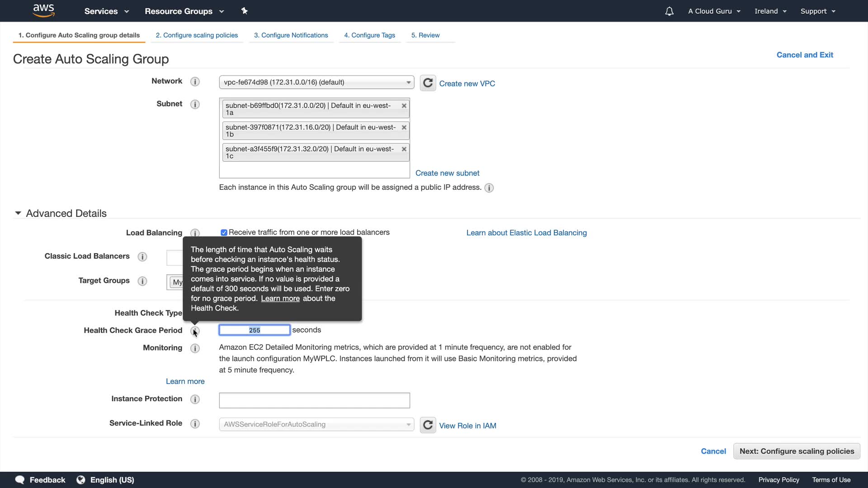The image size is (868, 488).
Task: Click the pin shortcut icon in navbar
Action: pyautogui.click(x=244, y=11)
